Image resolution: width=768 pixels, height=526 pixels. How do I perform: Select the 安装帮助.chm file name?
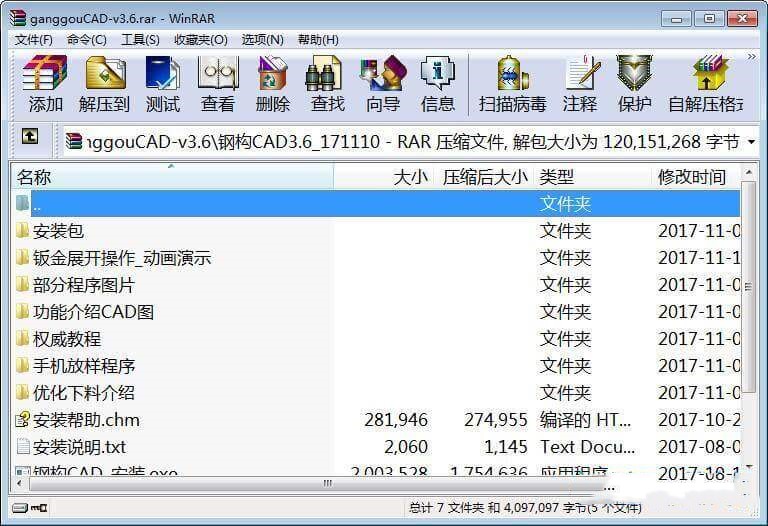tap(86, 420)
